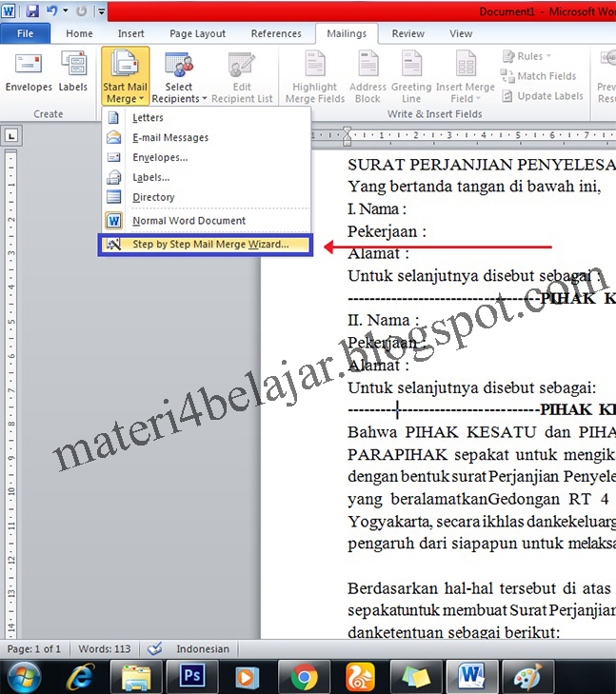This screenshot has height=694, width=616.
Task: Click the Match Fields button
Action: pos(539,76)
